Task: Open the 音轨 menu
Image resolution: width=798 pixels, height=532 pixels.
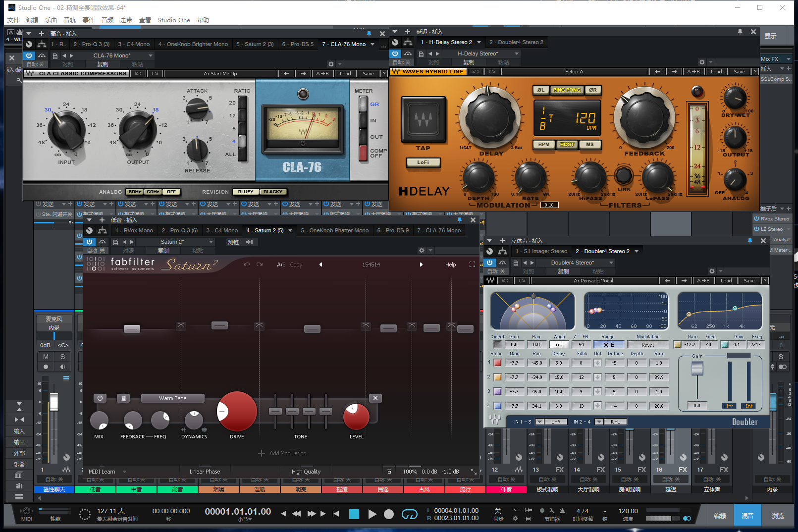Action: 70,20
